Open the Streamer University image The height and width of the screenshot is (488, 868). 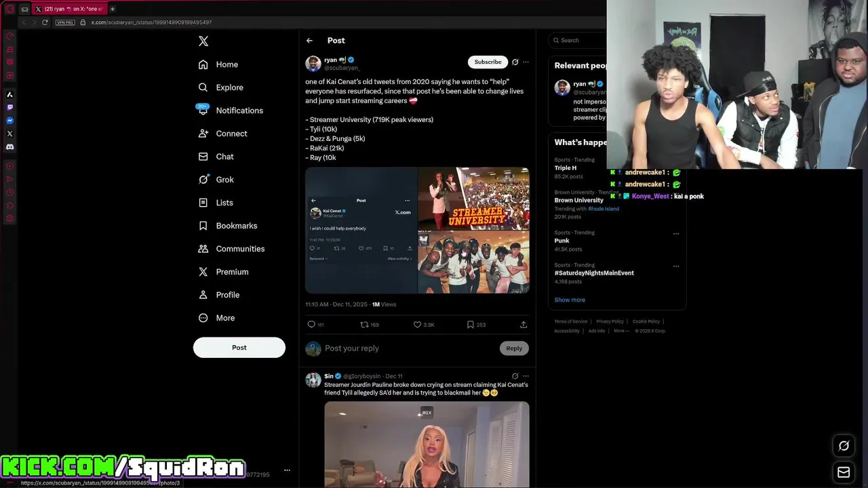pos(473,198)
